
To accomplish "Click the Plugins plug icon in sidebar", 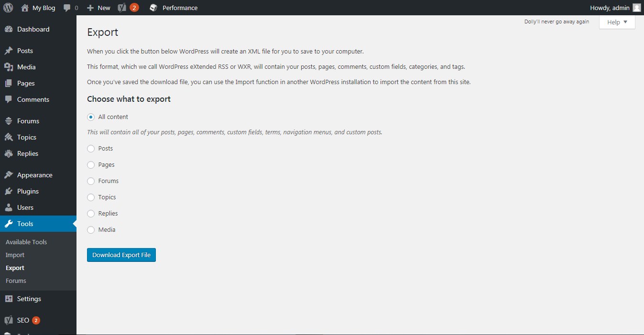I will (9, 191).
